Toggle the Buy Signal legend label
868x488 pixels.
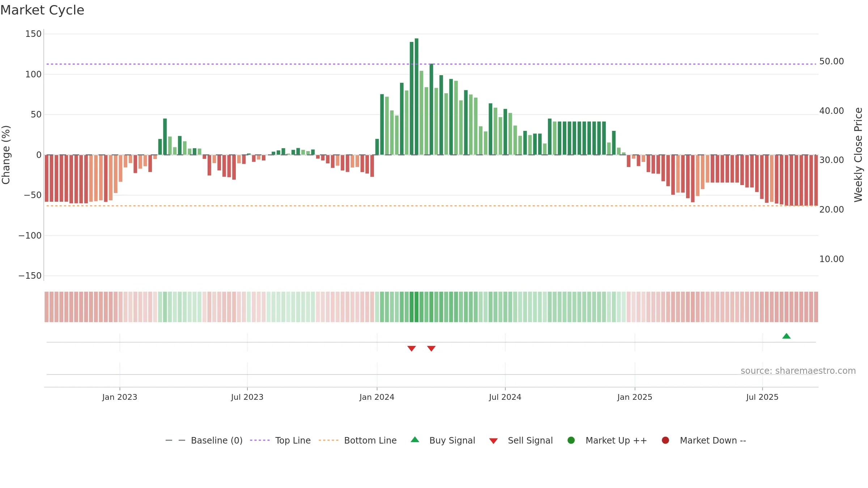452,441
